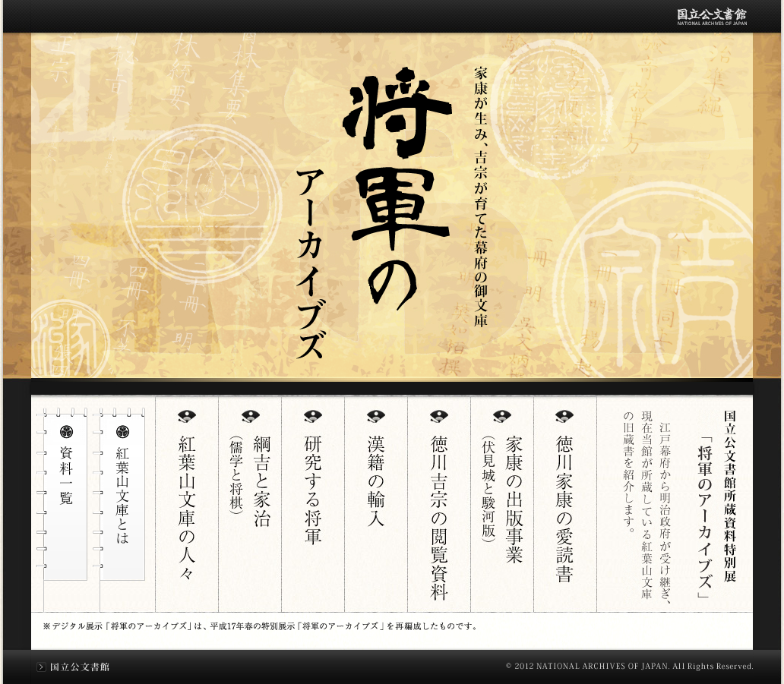This screenshot has height=684, width=784.
Task: Follow the footer 国立公文書館 link
Action: [x=80, y=667]
